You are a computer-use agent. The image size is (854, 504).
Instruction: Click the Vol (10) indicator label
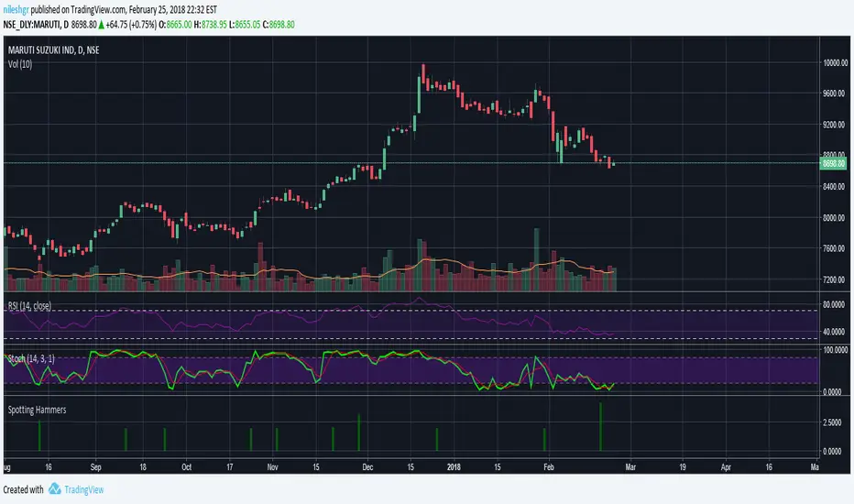20,64
